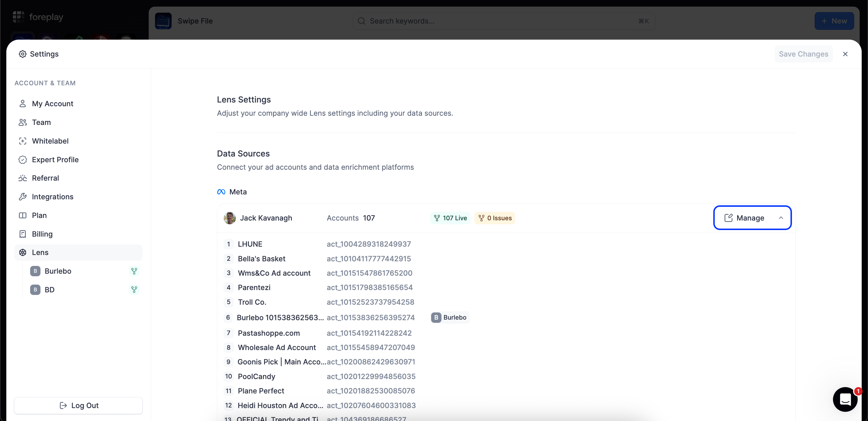Close the Settings dialog

click(x=845, y=54)
